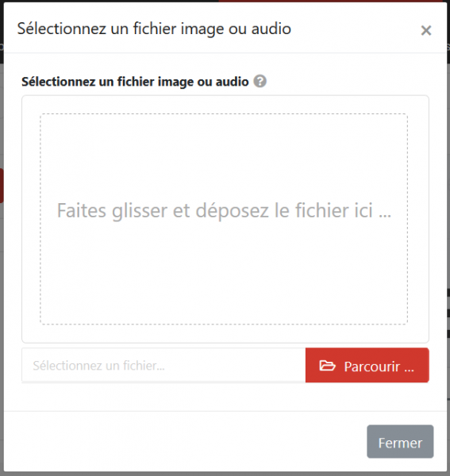Screen dimensions: 450x476
Task: Click the grey Fermer button
Action: point(400,441)
